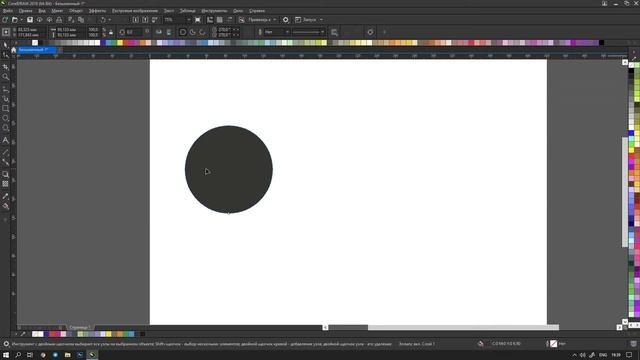Image resolution: width=640 pixels, height=360 pixels.
Task: Select the Artistic Media tool
Action: [x=5, y=98]
